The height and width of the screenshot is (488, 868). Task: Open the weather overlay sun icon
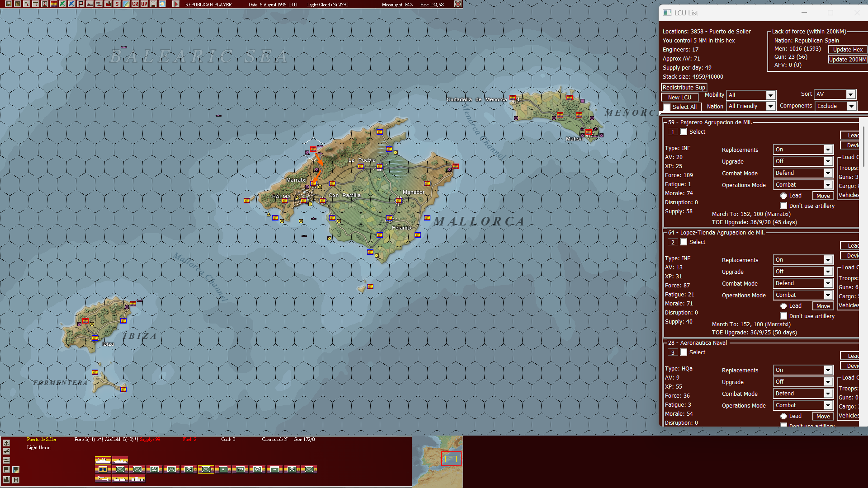tap(162, 4)
